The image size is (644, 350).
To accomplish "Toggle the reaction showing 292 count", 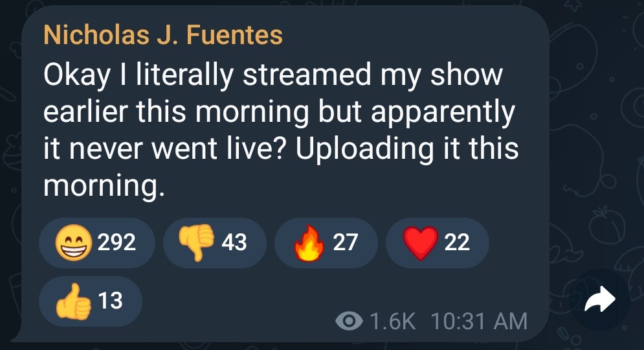I will [x=97, y=242].
